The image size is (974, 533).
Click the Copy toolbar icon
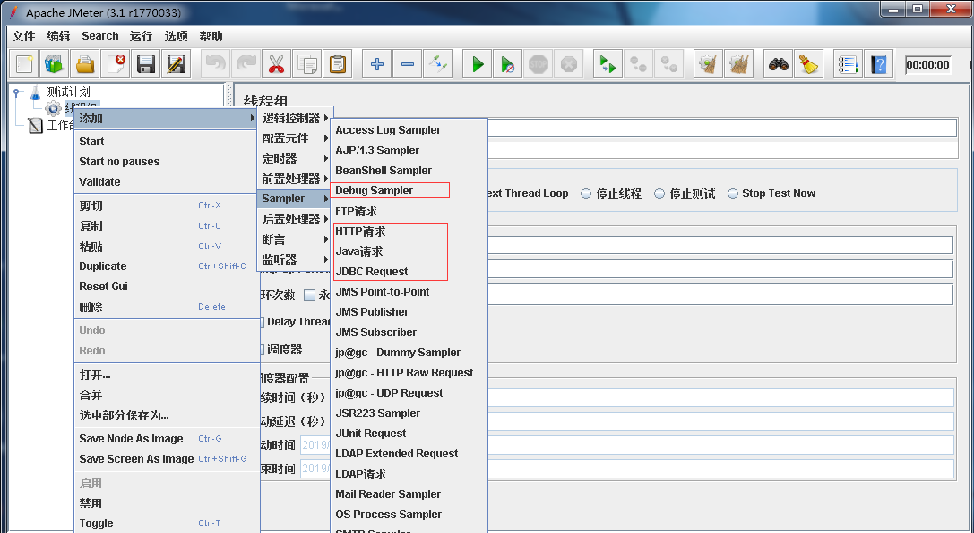click(x=307, y=64)
